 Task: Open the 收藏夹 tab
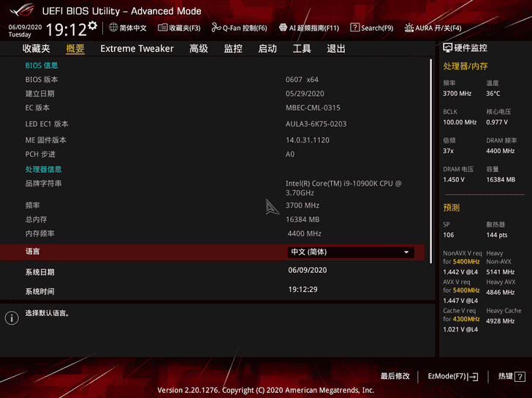click(x=37, y=48)
